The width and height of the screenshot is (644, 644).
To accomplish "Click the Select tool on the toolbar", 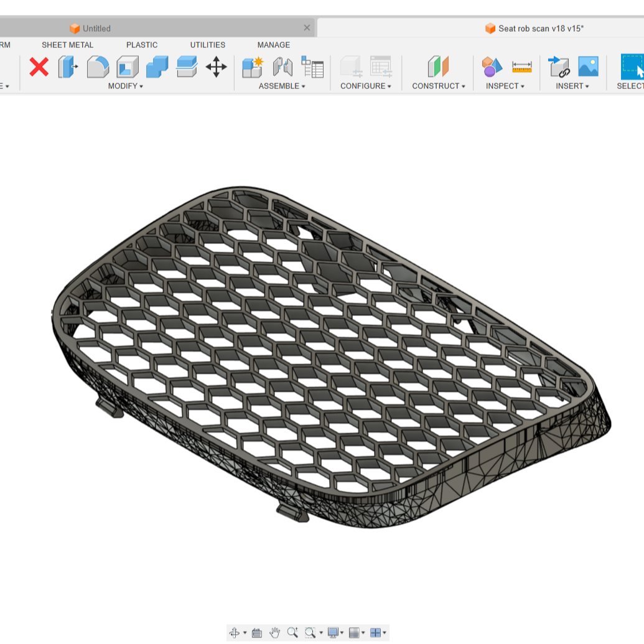I will point(638,68).
